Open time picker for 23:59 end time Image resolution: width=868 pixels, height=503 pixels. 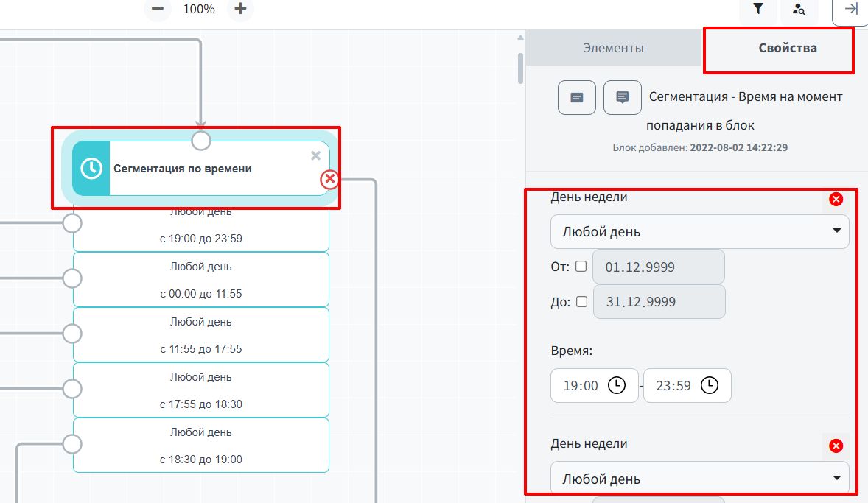click(x=709, y=385)
